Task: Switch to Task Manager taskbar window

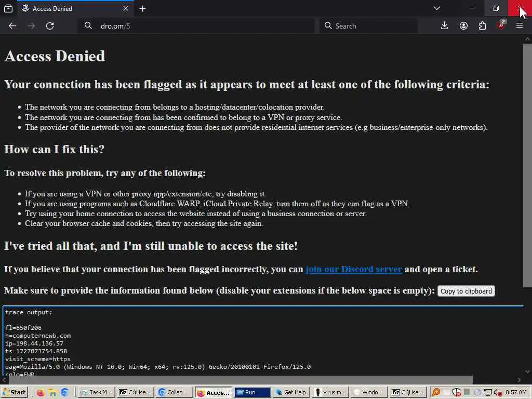Action: (96, 392)
